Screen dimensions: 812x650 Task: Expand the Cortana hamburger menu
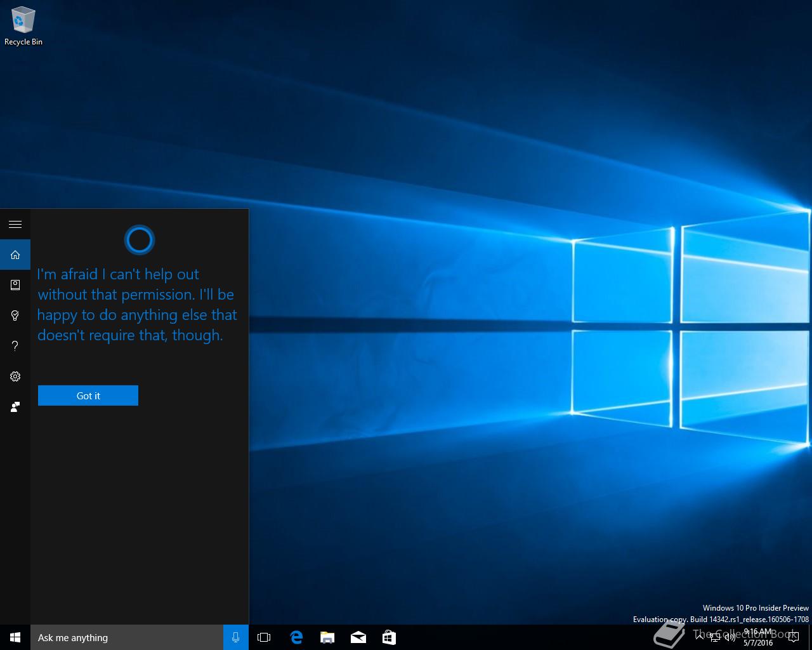[15, 224]
